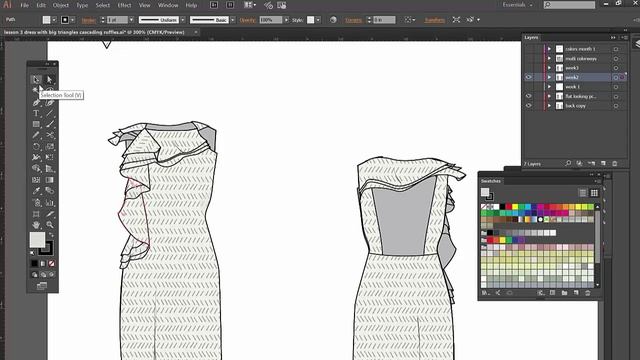The image size is (640, 360).
Task: Show the multi colorways layer visibility box
Action: (x=529, y=58)
